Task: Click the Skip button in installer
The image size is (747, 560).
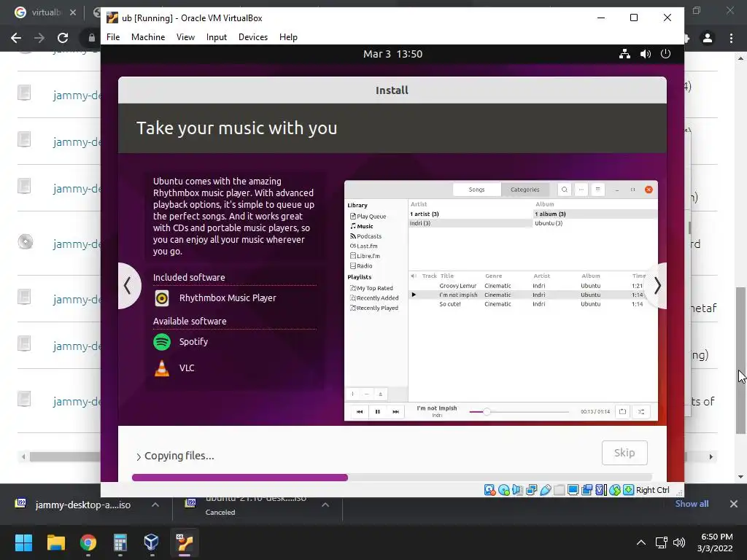Action: (x=624, y=453)
